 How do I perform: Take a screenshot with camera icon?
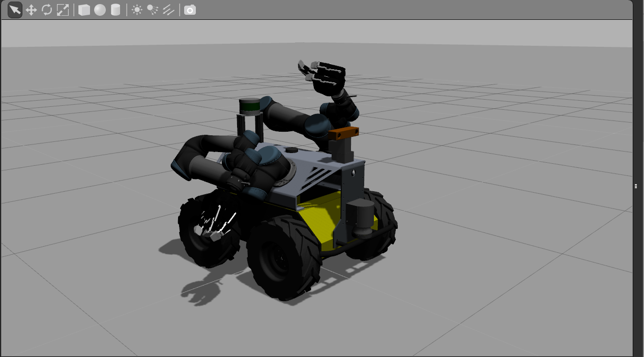pos(190,10)
